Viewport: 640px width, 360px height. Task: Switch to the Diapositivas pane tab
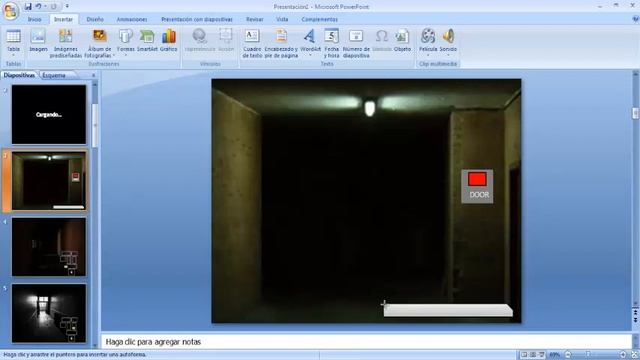pyautogui.click(x=19, y=75)
